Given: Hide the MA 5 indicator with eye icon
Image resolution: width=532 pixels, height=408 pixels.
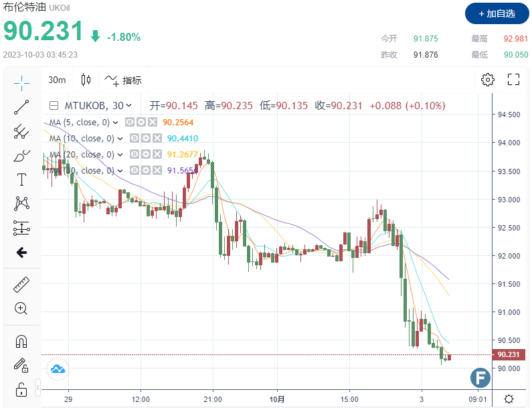Looking at the screenshot, I should coord(130,122).
